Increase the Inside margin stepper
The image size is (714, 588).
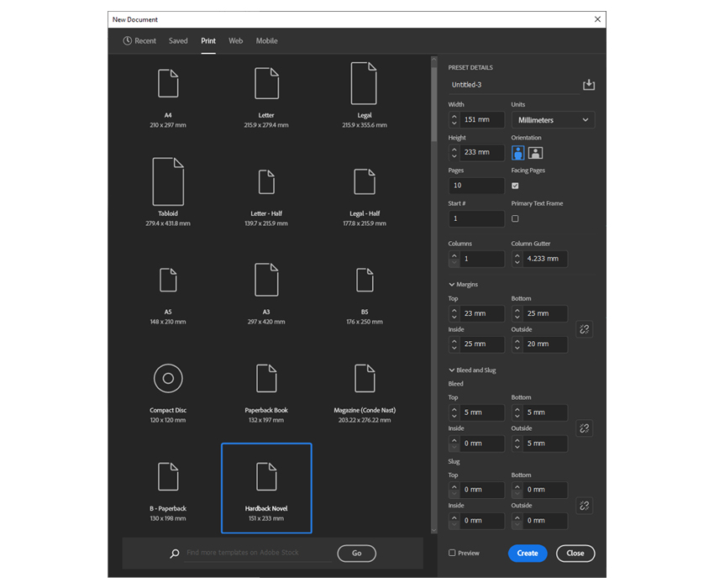[454, 340]
